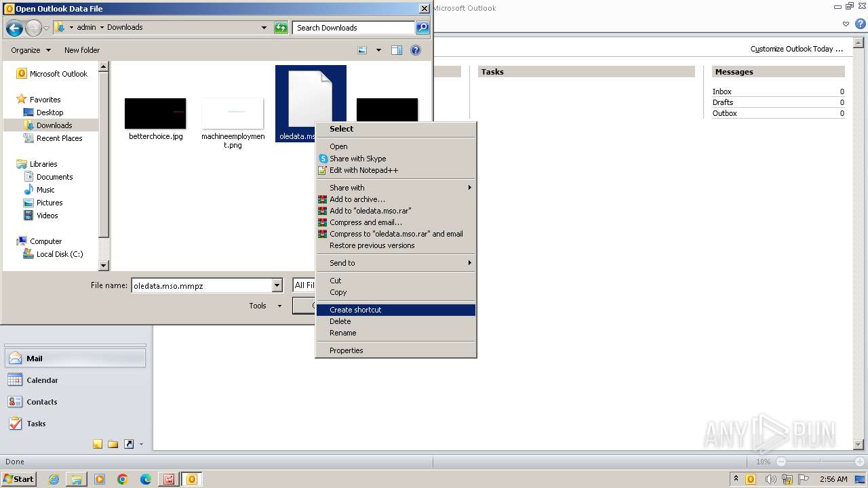This screenshot has width=868, height=488.
Task: Open Local Disk (C:)
Action: coord(53,254)
